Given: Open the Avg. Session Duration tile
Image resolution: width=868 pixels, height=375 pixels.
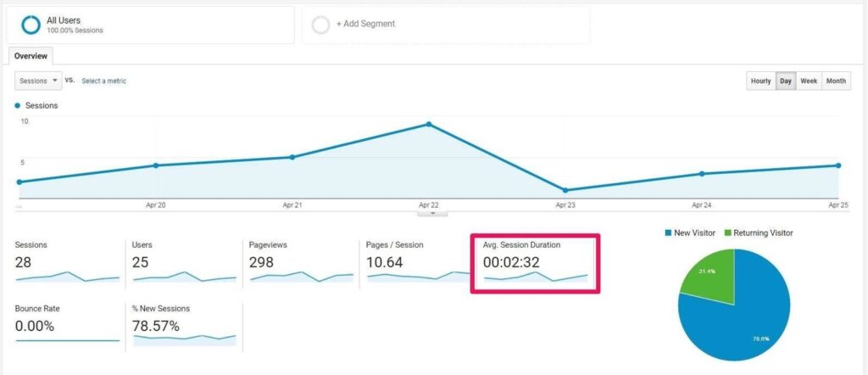Looking at the screenshot, I should [536, 264].
